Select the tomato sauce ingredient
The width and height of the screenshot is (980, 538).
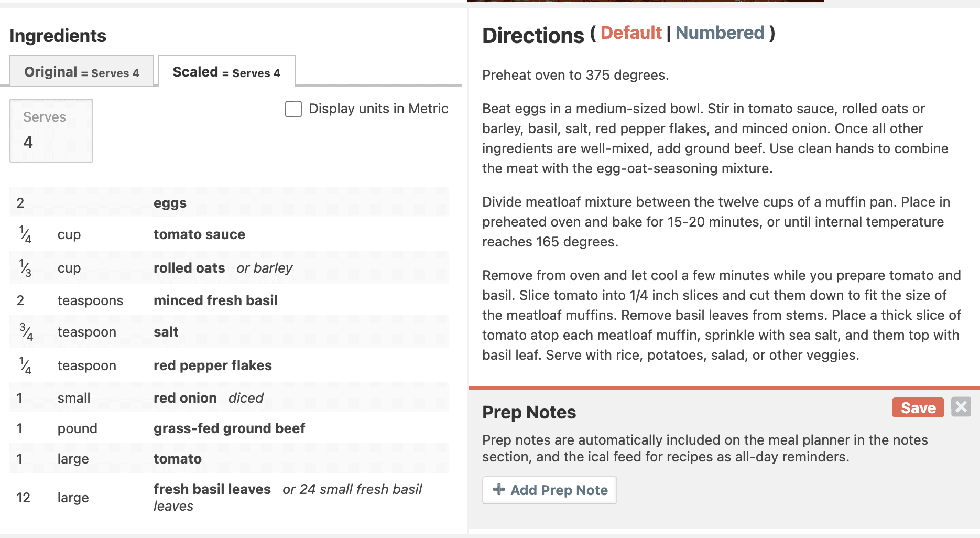coord(199,234)
